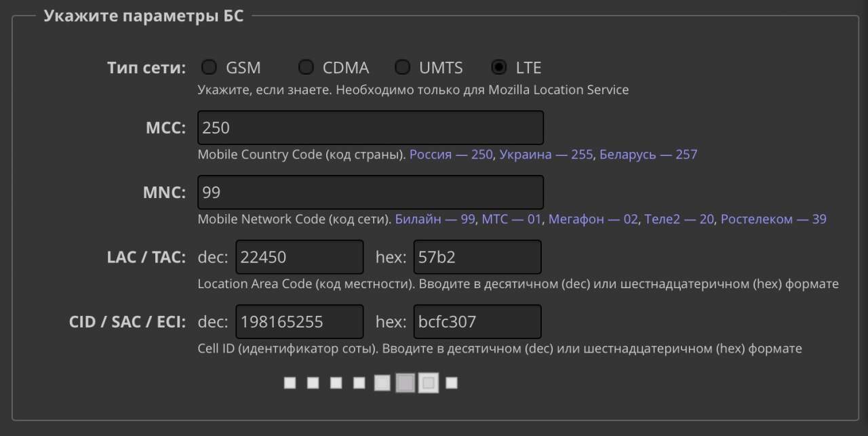Viewport: 868px width, 436px height.
Task: Select the GSM network type
Action: coord(210,68)
